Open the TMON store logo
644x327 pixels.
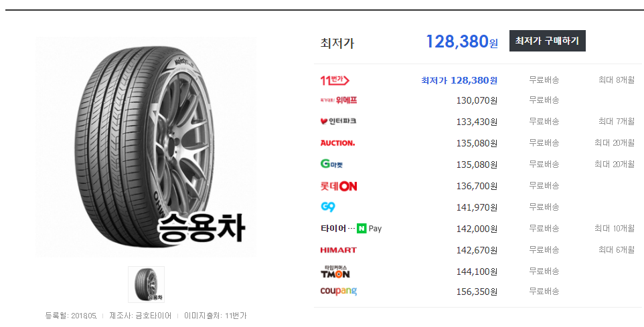point(335,272)
